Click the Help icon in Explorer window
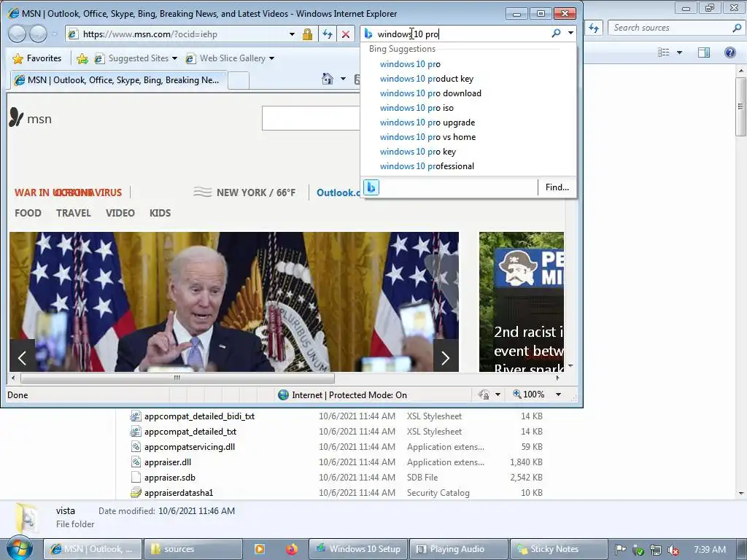 pos(729,52)
